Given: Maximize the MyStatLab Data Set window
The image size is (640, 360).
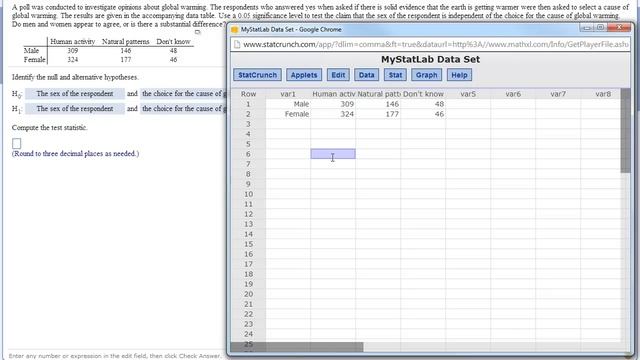Looking at the screenshot, I should click(x=600, y=28).
